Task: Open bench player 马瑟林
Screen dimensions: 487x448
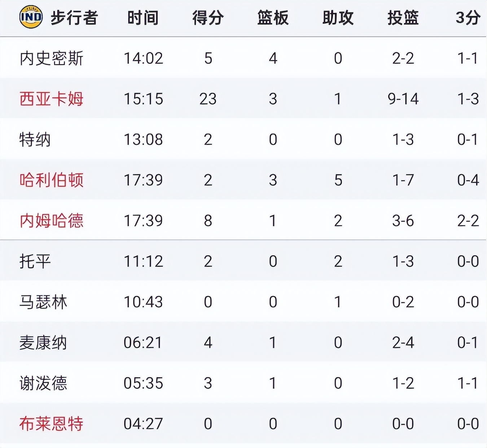Action: click(x=43, y=302)
